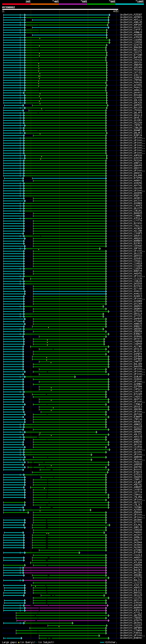The image size is (146, 644).
Task: Select hit label UniRef100_C4PG27
Action: coord(131,389)
